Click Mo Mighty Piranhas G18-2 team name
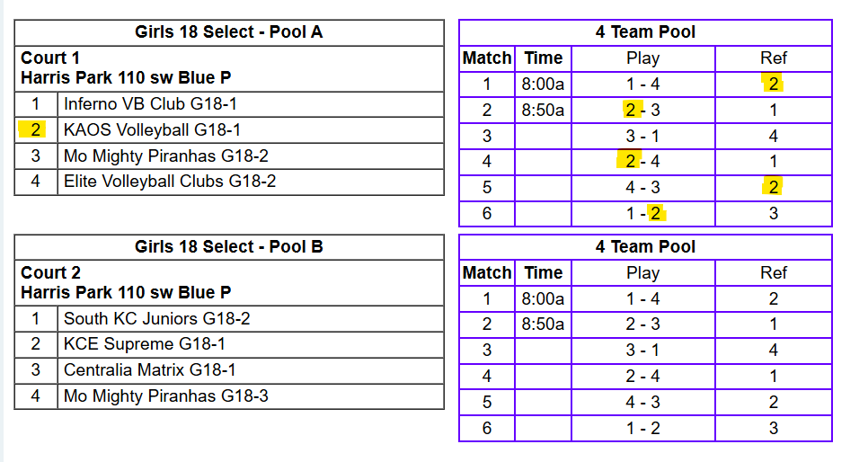Viewport: 868px width, 462px height. point(165,156)
